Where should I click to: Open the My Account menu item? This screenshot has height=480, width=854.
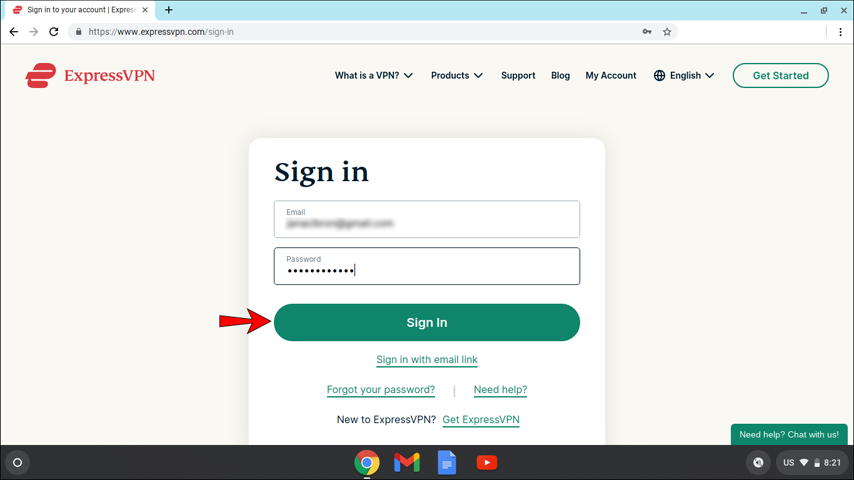611,75
